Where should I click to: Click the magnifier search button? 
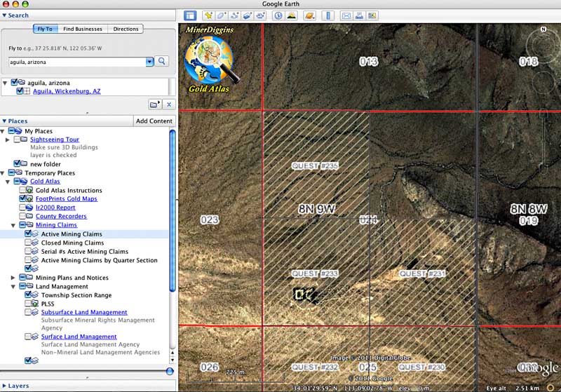coord(162,61)
